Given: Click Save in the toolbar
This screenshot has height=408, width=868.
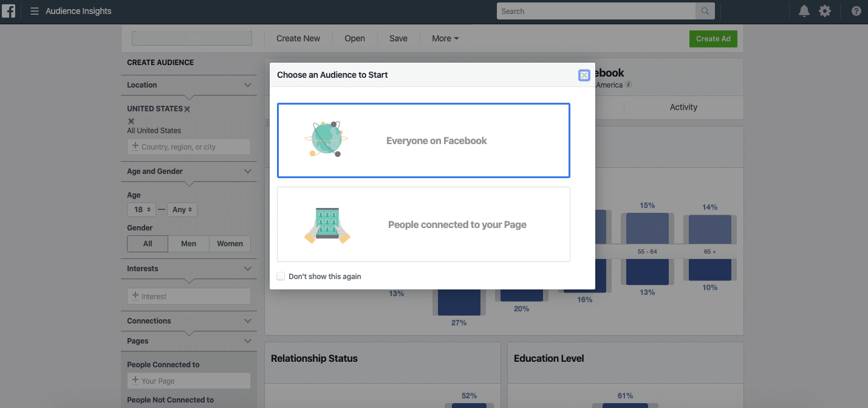Looking at the screenshot, I should click(398, 38).
